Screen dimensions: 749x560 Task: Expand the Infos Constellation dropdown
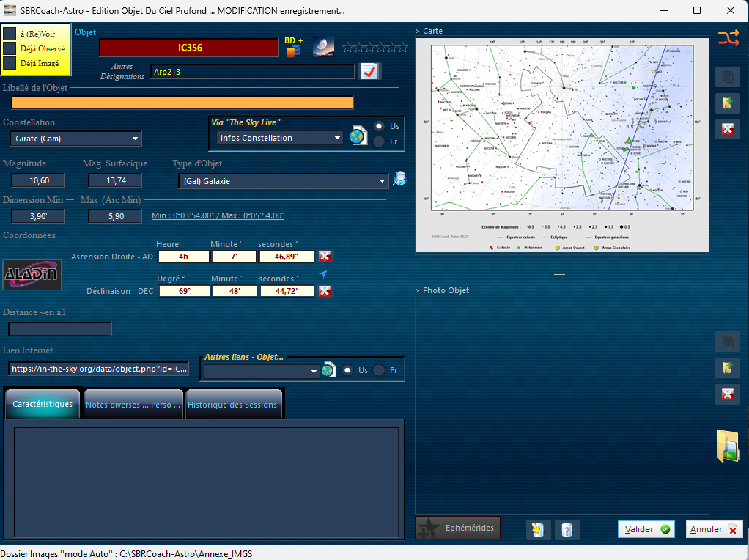pos(279,138)
